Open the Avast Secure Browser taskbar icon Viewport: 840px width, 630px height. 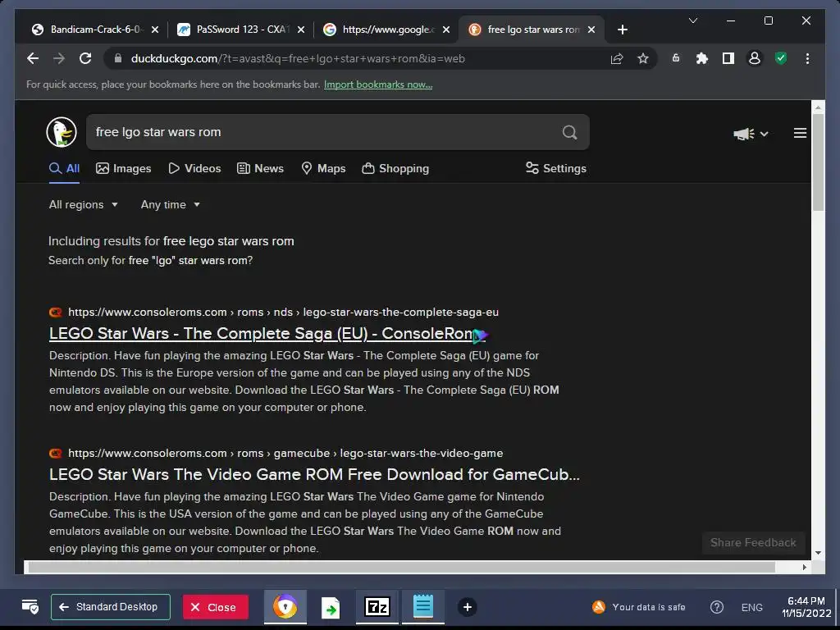click(x=285, y=607)
